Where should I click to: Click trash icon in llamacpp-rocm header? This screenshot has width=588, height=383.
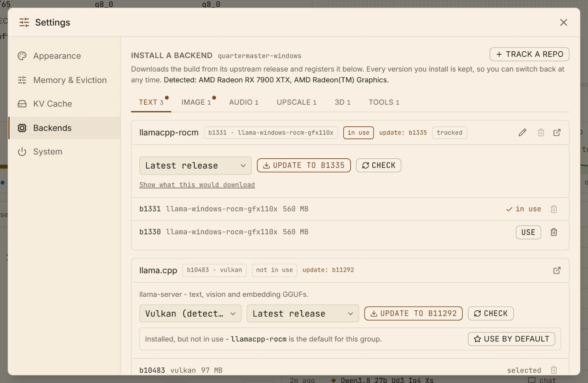(541, 133)
